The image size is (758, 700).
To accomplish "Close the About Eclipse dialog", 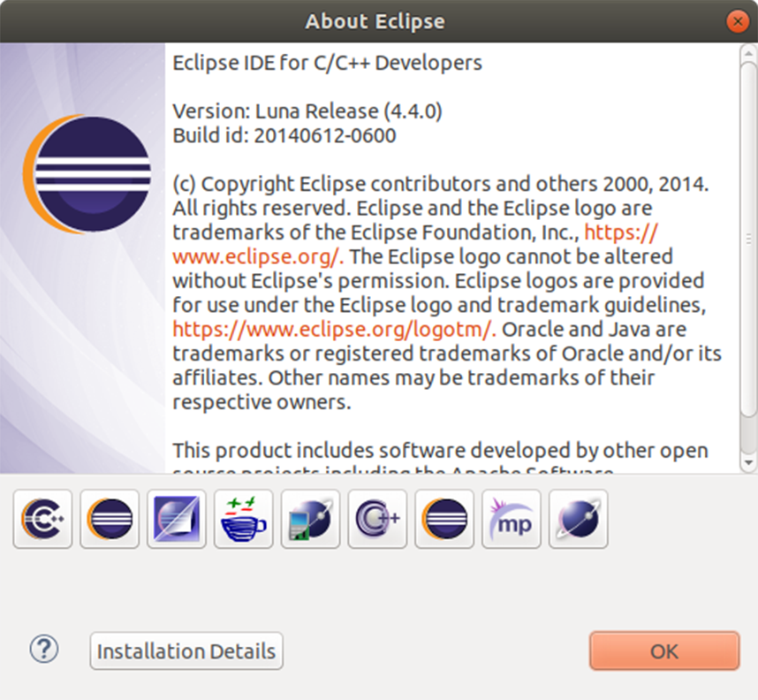I will [738, 21].
